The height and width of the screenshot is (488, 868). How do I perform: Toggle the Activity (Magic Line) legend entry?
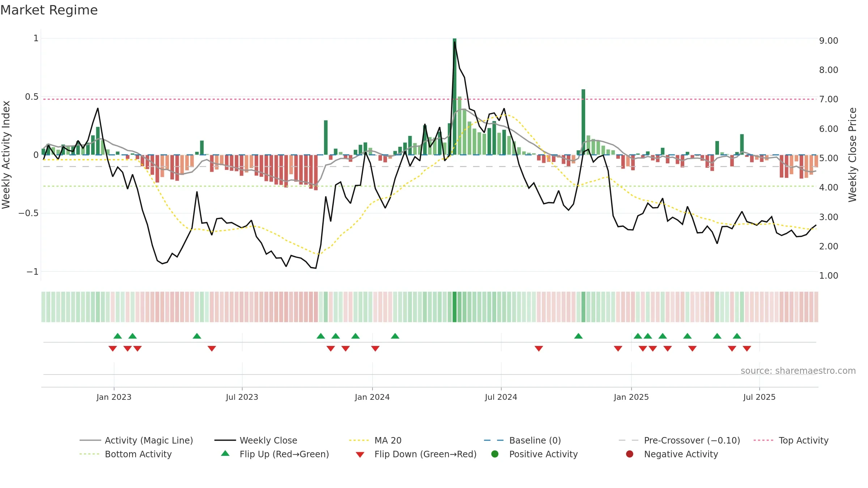point(136,440)
